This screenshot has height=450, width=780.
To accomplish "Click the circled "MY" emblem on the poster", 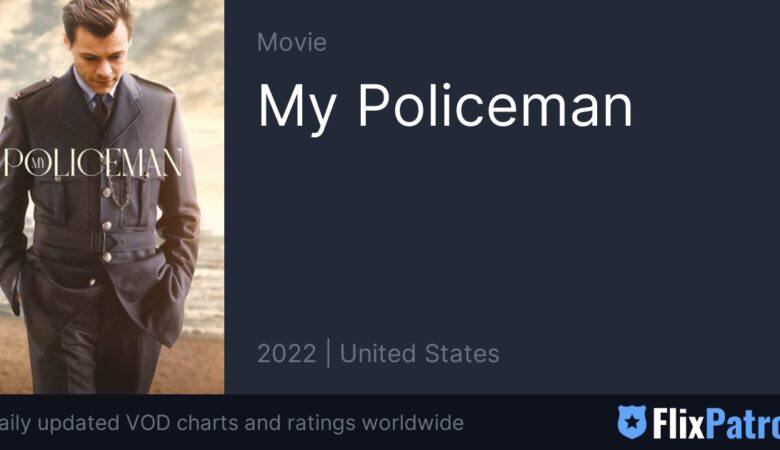I will pyautogui.click(x=38, y=164).
